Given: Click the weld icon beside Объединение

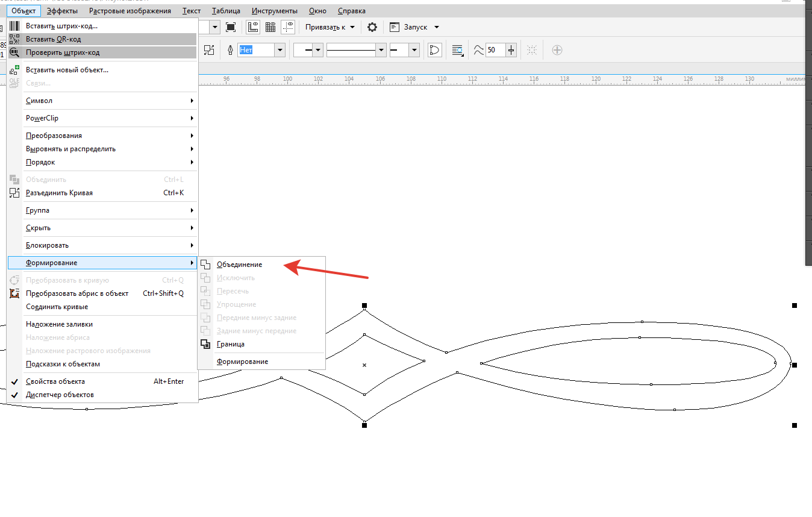Looking at the screenshot, I should [x=206, y=265].
